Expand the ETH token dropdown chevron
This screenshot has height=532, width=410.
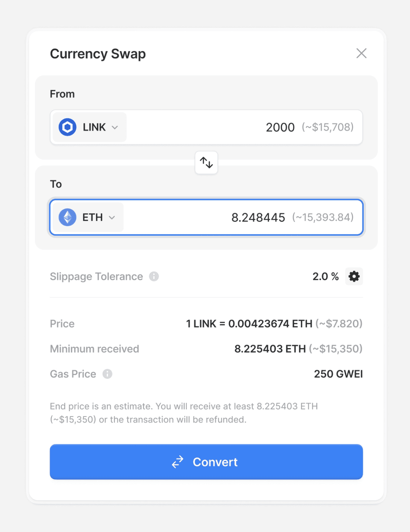pyautogui.click(x=112, y=218)
